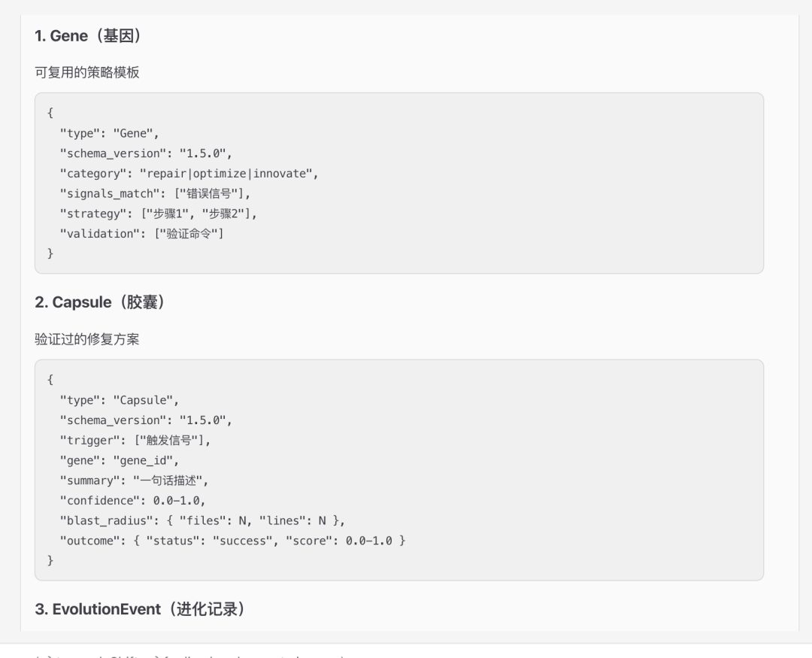The width and height of the screenshot is (812, 658).
Task: Click the Capsule block's schema_version line
Action: [146, 420]
